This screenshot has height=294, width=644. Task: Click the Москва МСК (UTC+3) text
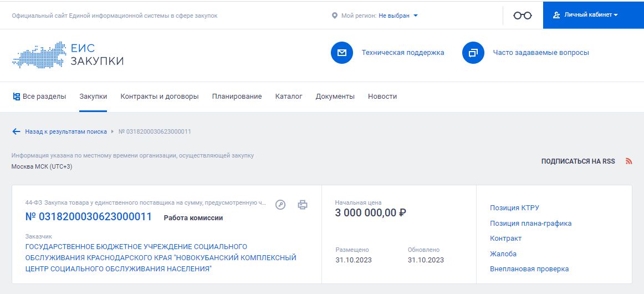(42, 166)
